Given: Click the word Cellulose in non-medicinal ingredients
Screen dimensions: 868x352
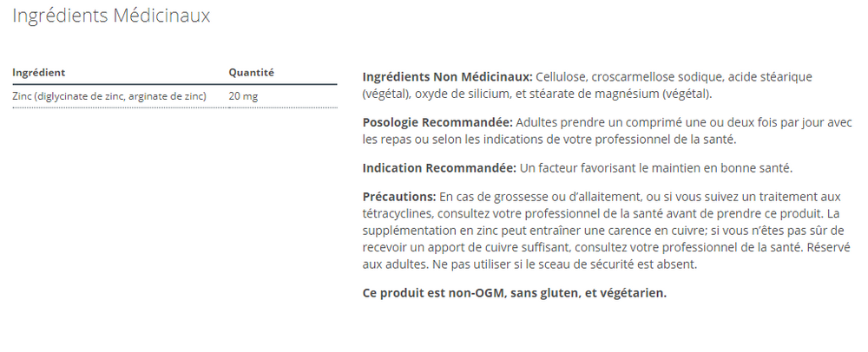Looking at the screenshot, I should pyautogui.click(x=562, y=77).
